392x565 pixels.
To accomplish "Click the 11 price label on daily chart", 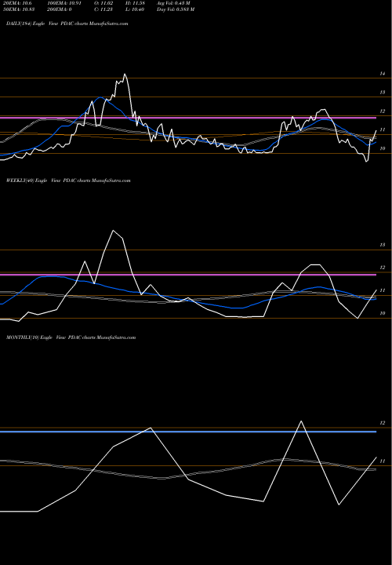I will (383, 129).
